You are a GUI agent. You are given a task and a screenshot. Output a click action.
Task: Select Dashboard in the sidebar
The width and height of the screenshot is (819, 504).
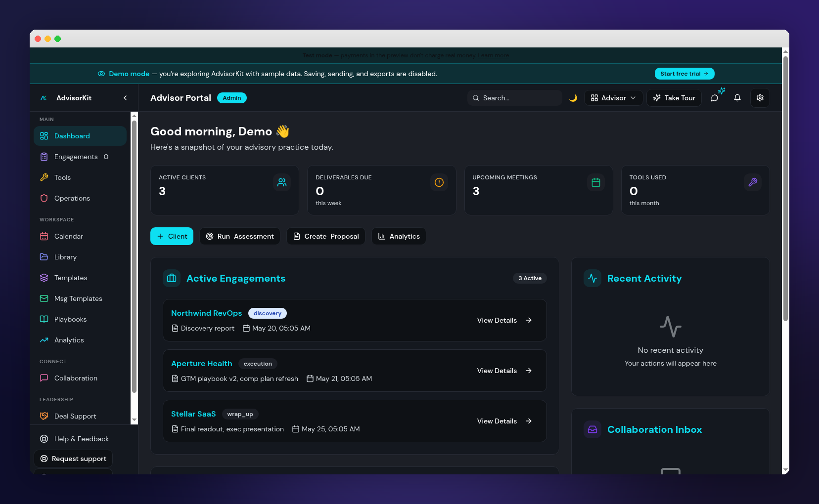[80, 136]
